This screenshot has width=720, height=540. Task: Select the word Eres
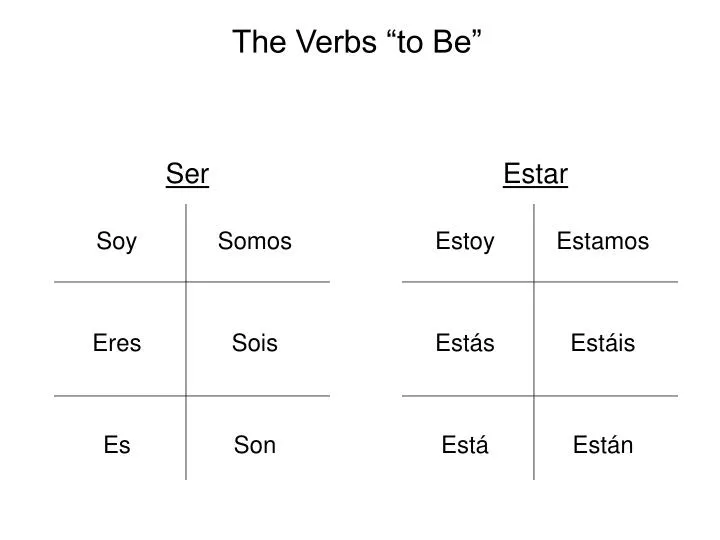click(x=117, y=343)
